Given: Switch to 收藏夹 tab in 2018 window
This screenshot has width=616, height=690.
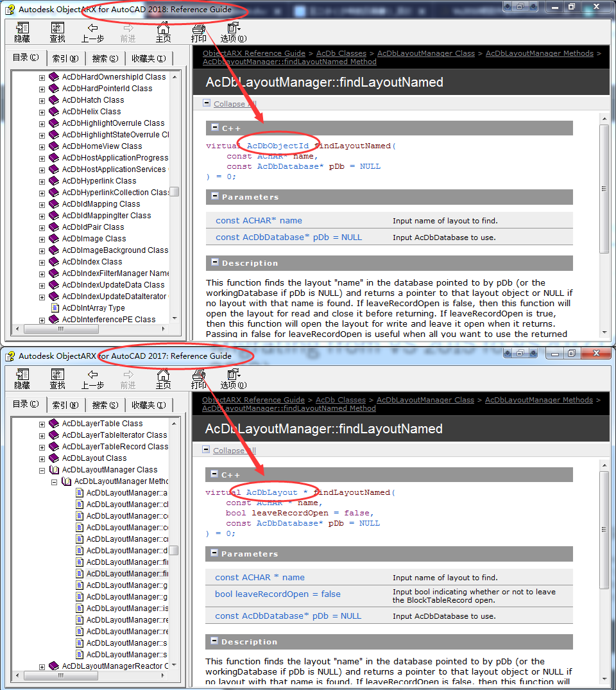Looking at the screenshot, I should pos(149,58).
